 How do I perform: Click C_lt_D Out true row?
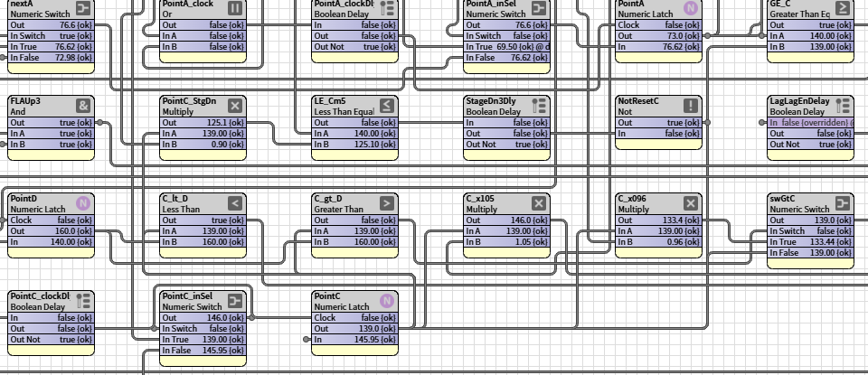tap(203, 220)
